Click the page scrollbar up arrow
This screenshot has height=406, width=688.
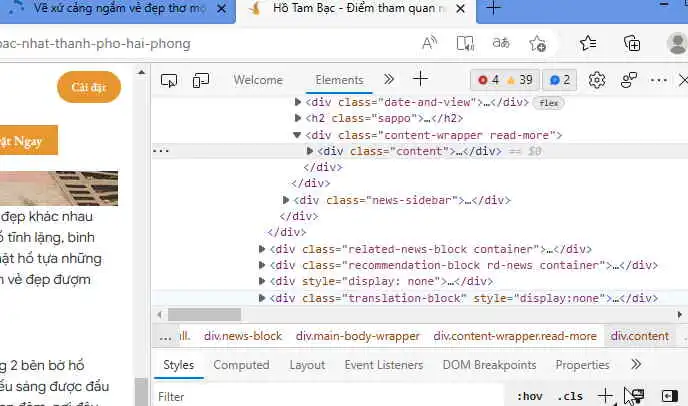[x=141, y=72]
